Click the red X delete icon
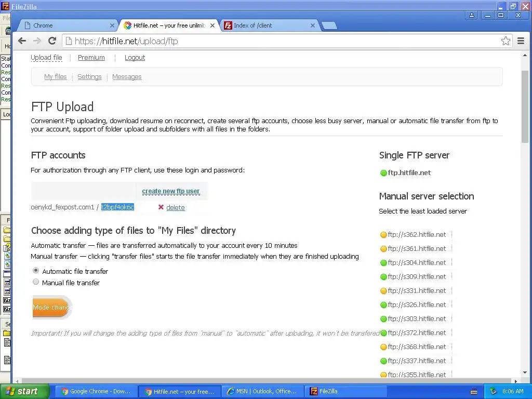The height and width of the screenshot is (399, 532). pos(161,207)
